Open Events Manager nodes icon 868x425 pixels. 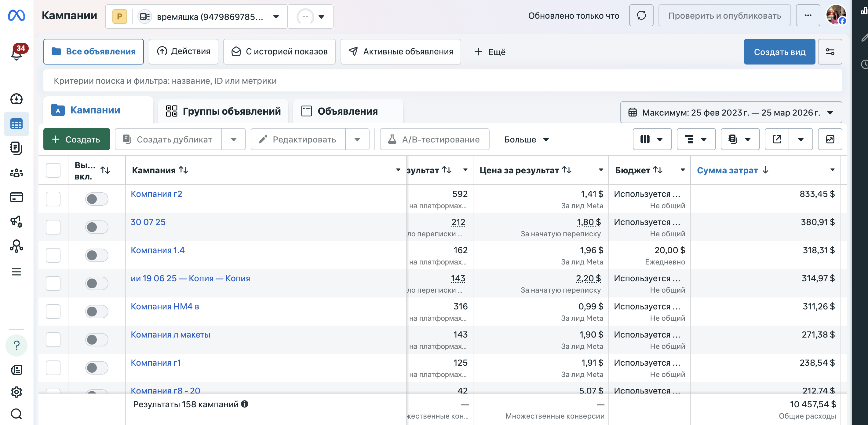point(16,246)
